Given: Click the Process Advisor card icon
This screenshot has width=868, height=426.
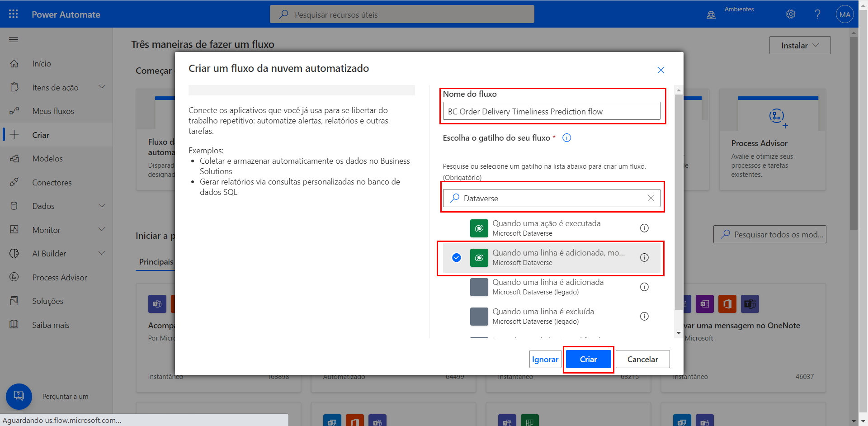Looking at the screenshot, I should pos(778,117).
